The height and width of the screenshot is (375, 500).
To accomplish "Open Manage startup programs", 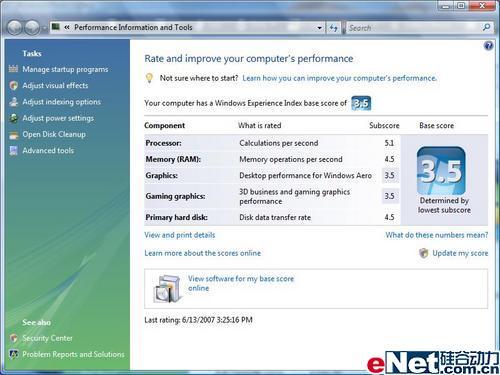I will coord(65,69).
